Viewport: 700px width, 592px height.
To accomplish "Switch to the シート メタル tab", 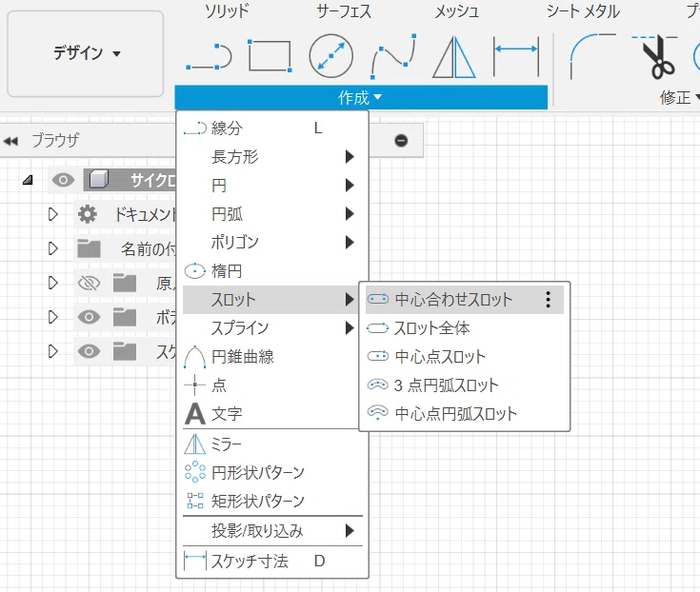I will click(x=583, y=11).
